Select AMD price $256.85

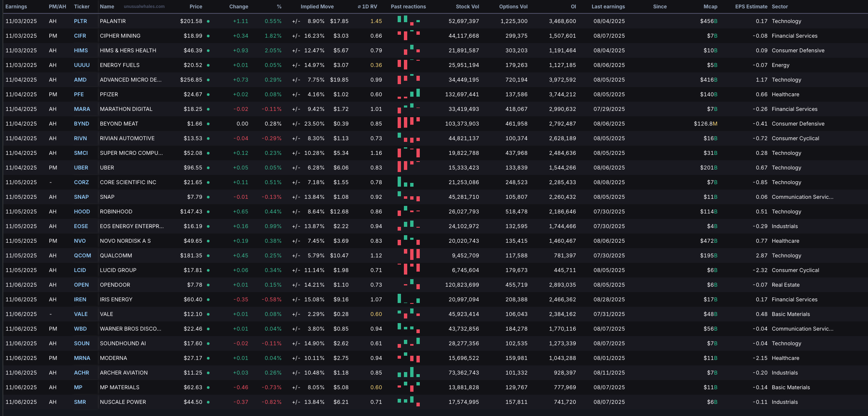point(191,80)
